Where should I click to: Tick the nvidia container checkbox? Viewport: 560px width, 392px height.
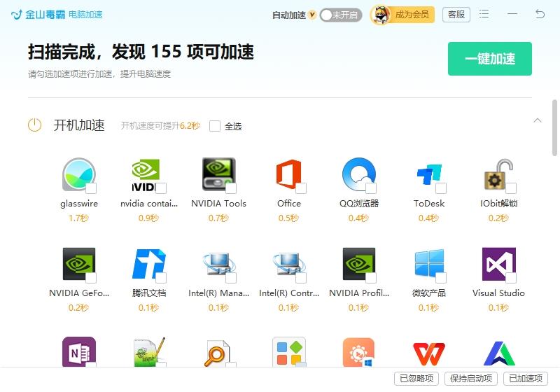coord(161,188)
